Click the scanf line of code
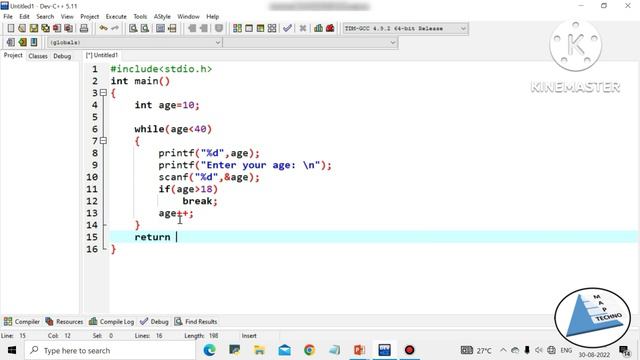 pos(209,177)
